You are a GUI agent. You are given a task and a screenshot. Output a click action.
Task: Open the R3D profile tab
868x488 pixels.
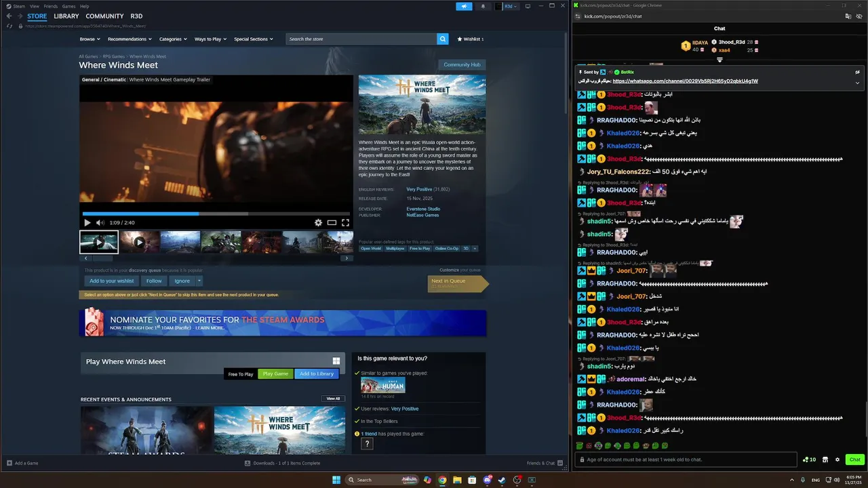pyautogui.click(x=136, y=16)
